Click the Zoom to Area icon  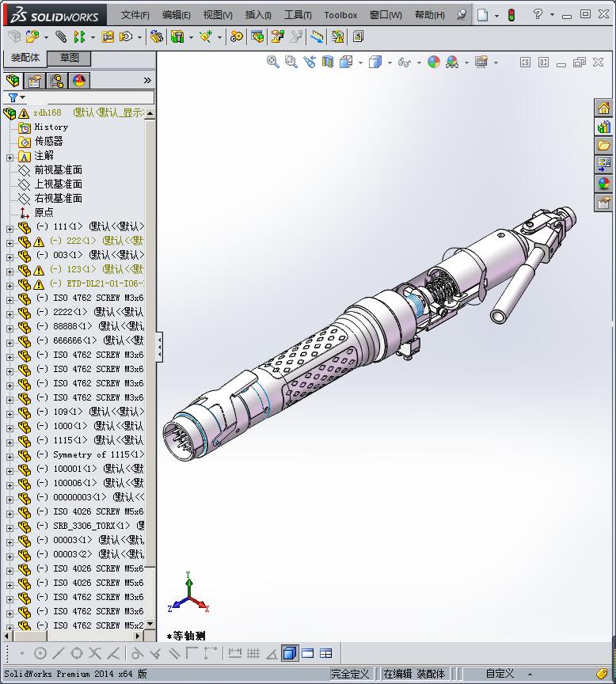[x=291, y=62]
